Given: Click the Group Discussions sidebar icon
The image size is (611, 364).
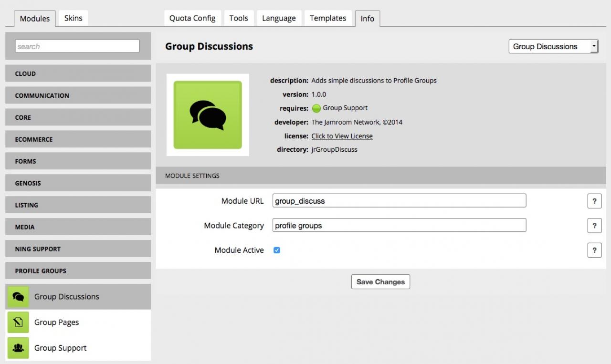Looking at the screenshot, I should point(18,297).
